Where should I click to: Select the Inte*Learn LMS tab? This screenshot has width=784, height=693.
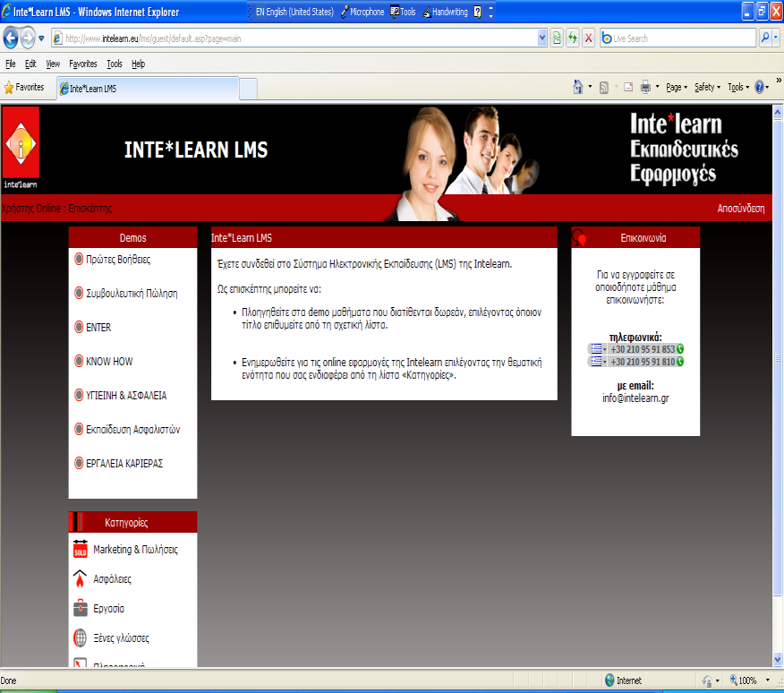pos(148,89)
